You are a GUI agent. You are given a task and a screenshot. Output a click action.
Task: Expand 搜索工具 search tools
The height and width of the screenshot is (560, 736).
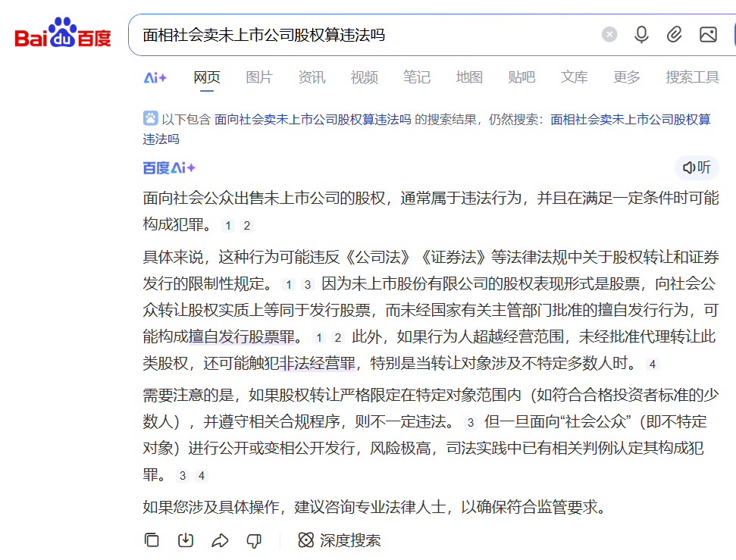[692, 77]
